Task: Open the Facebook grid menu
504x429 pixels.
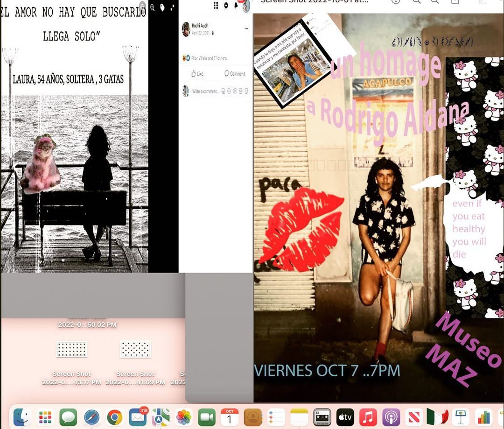Action: pyautogui.click(x=216, y=5)
